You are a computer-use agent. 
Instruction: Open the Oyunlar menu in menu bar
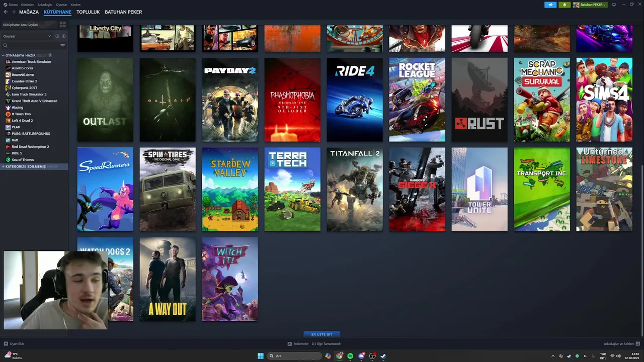pos(61,5)
